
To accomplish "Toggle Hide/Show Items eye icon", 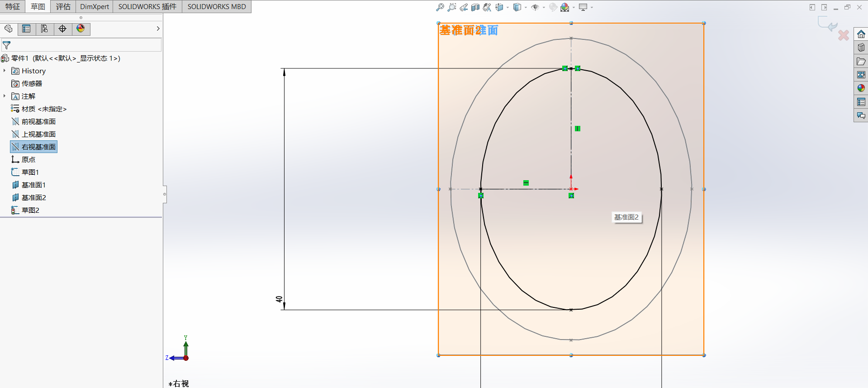I will 535,7.
